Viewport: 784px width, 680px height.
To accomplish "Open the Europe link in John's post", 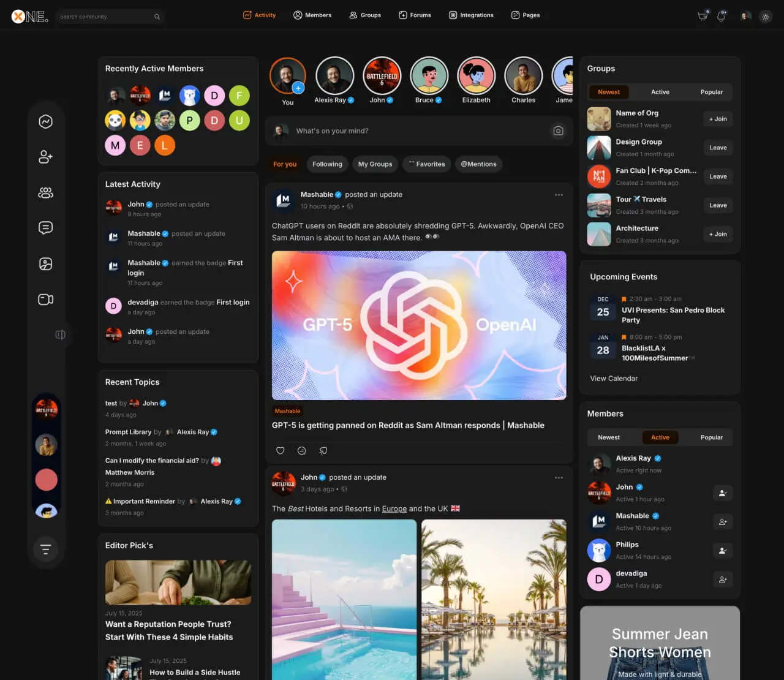I will coord(394,508).
